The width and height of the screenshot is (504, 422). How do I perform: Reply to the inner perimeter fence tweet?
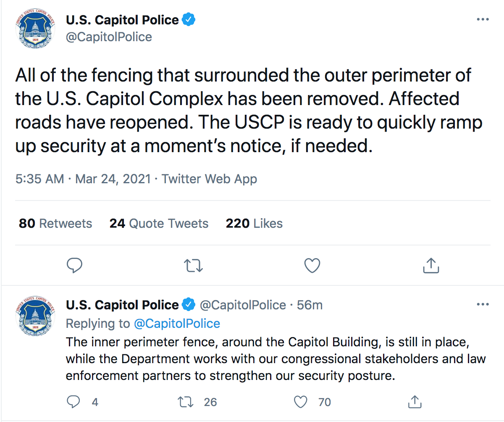[x=74, y=402]
